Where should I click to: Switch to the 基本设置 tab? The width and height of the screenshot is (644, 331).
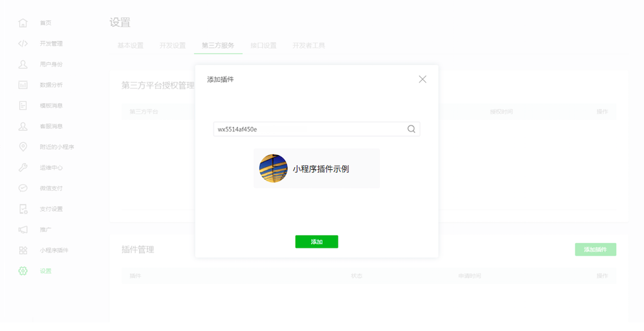130,46
